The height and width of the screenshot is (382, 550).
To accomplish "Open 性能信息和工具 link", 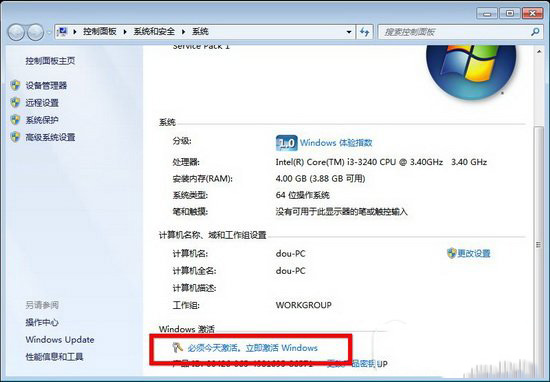I will [x=54, y=357].
